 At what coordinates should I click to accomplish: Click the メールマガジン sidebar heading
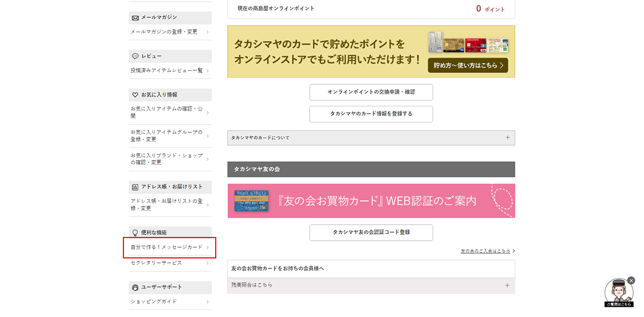pyautogui.click(x=170, y=18)
